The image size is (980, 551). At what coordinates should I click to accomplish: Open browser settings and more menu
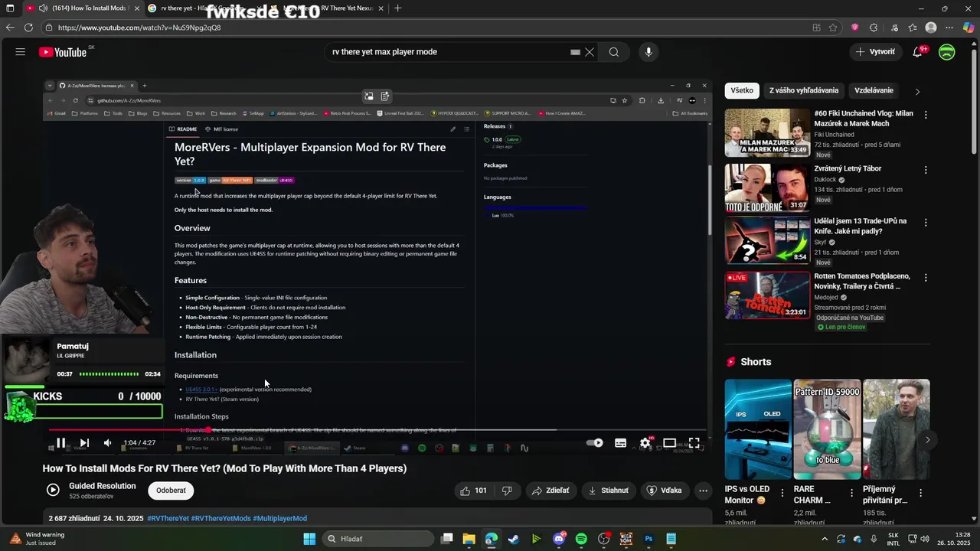coord(949,28)
